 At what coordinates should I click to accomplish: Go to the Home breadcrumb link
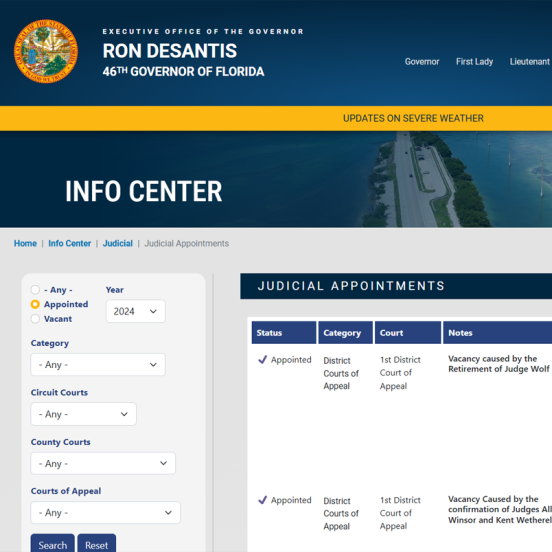coord(25,243)
